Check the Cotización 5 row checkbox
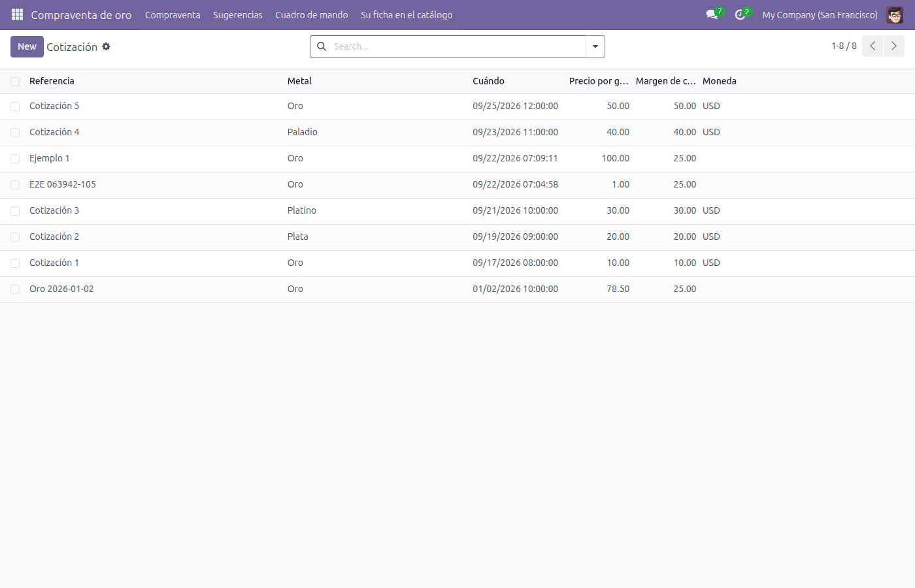 [15, 106]
